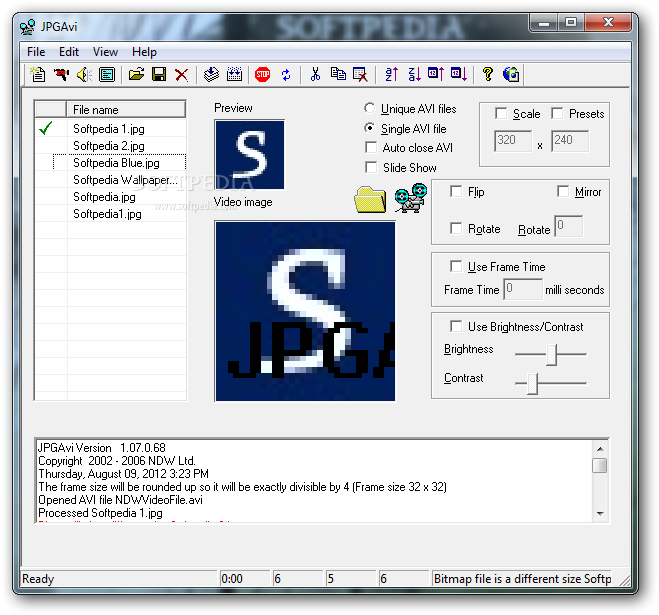Click the scale width field showing 320

click(513, 141)
